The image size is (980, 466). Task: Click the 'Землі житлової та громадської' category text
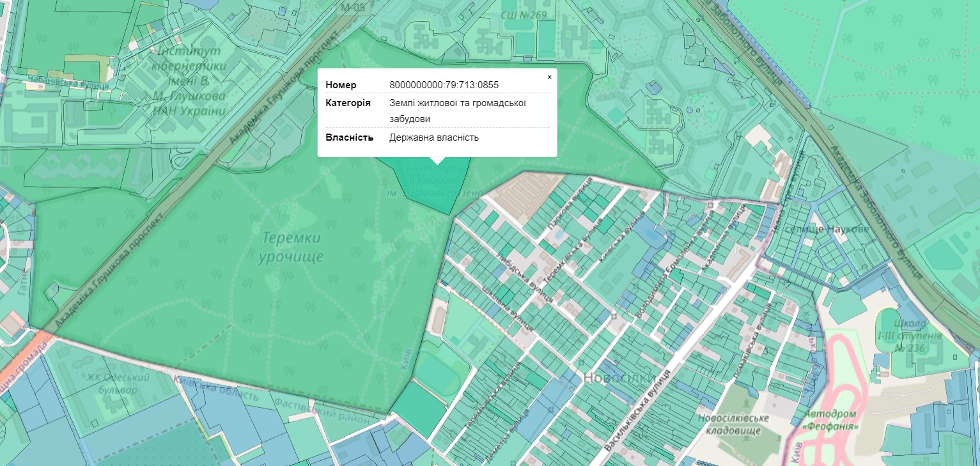point(457,103)
